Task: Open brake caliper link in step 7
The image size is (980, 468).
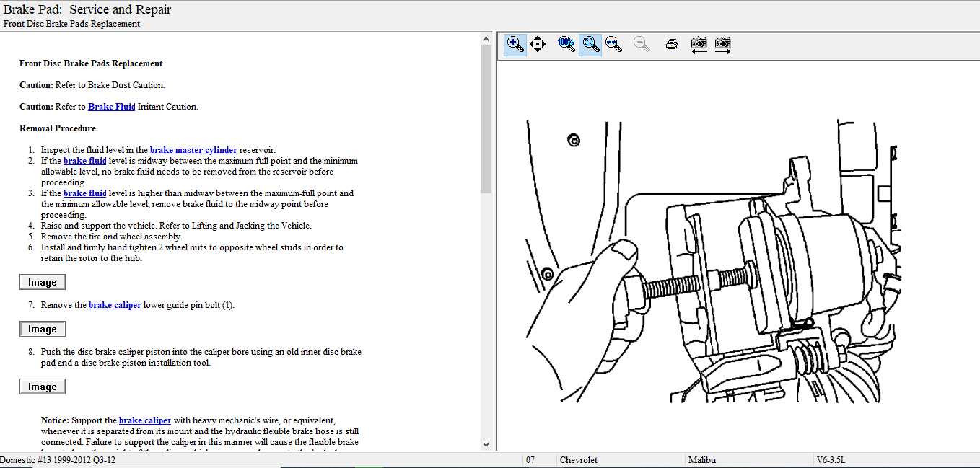Action: click(x=115, y=305)
